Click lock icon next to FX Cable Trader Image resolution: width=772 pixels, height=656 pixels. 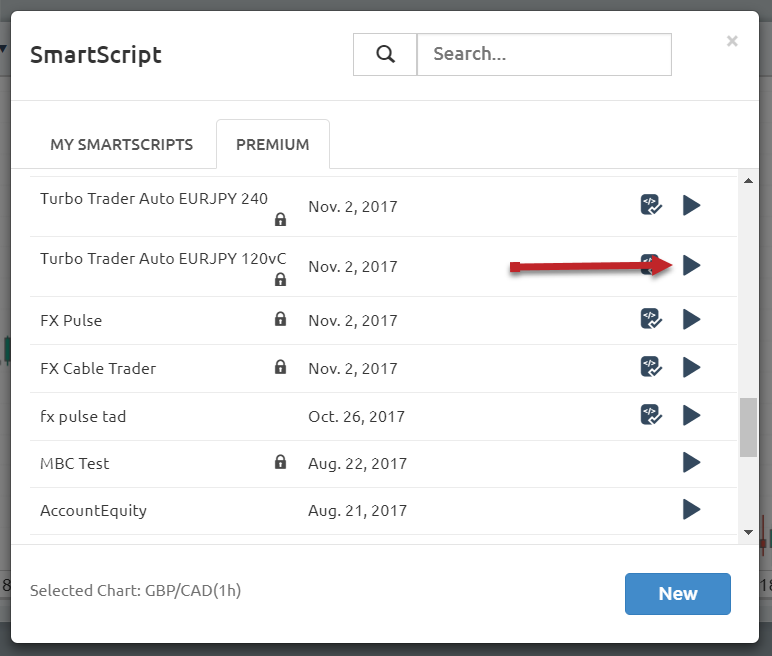click(280, 367)
